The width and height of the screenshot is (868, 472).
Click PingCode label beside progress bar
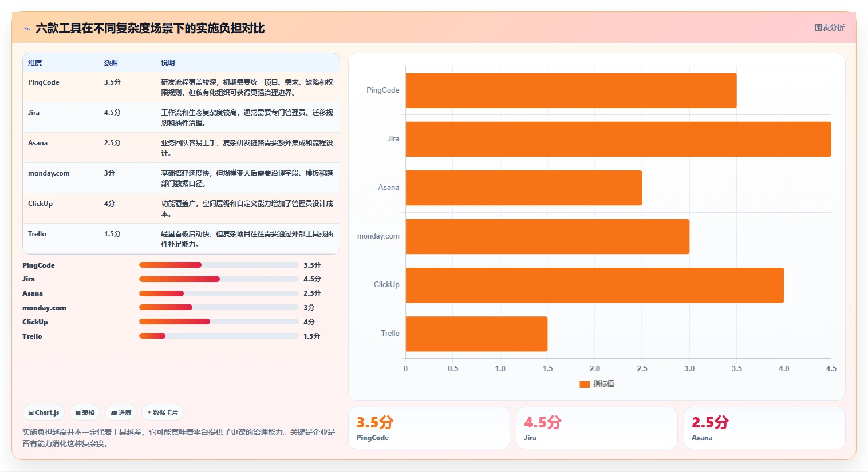click(38, 265)
